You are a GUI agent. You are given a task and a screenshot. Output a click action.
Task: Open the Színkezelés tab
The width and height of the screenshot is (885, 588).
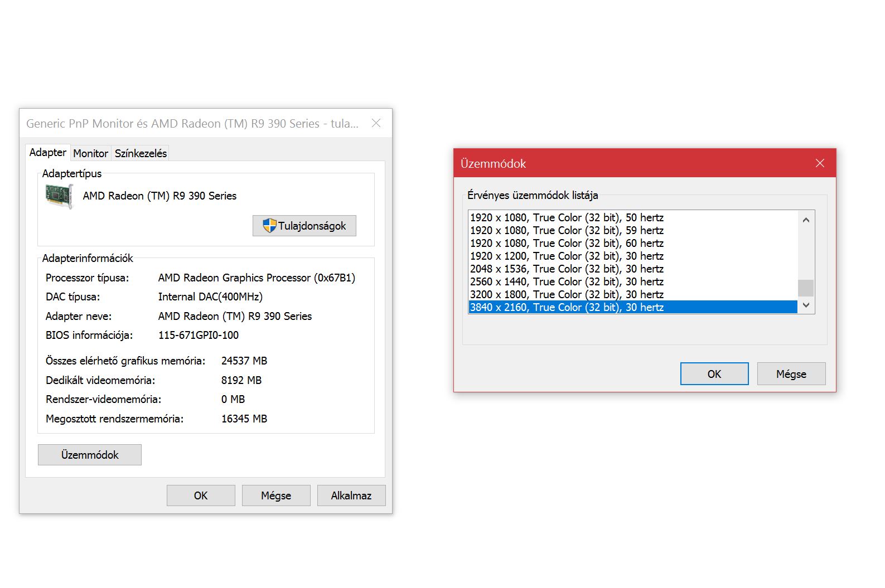(x=141, y=153)
